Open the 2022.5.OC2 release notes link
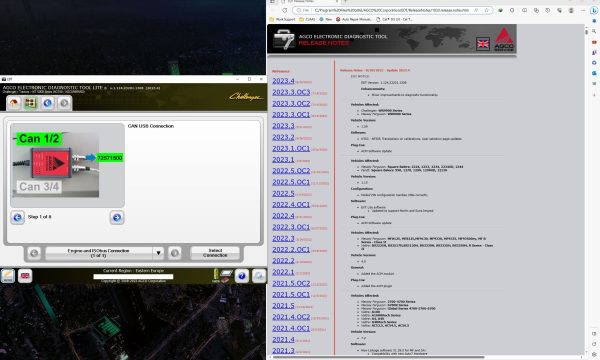Image resolution: width=600 pixels, height=360 pixels. [x=291, y=171]
